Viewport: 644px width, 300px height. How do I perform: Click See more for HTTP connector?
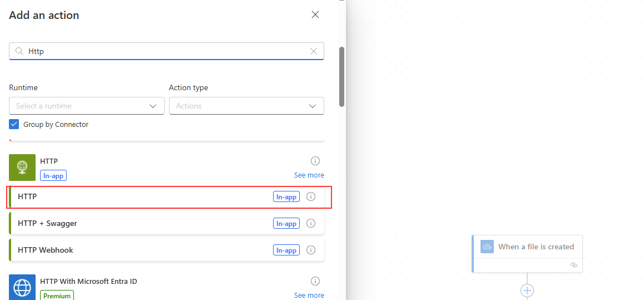click(x=309, y=175)
